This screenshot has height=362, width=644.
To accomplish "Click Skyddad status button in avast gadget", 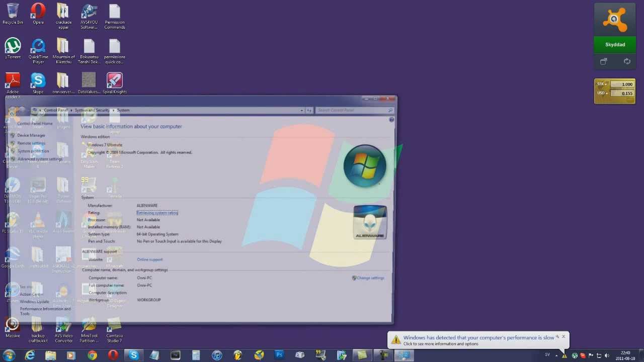I will 615,44.
